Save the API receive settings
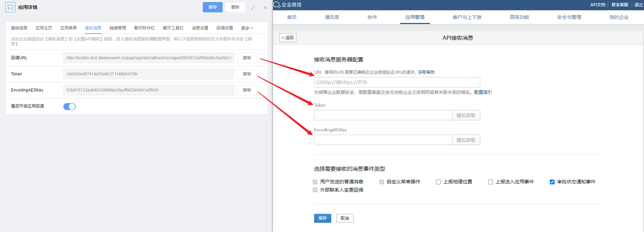 click(323, 218)
